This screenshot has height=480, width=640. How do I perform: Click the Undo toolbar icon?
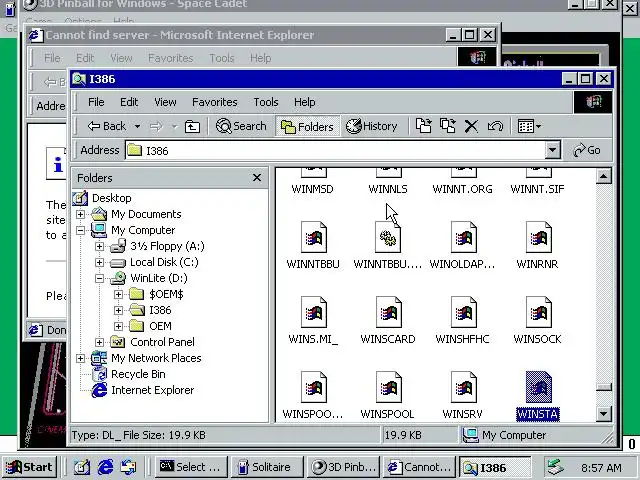pos(495,127)
